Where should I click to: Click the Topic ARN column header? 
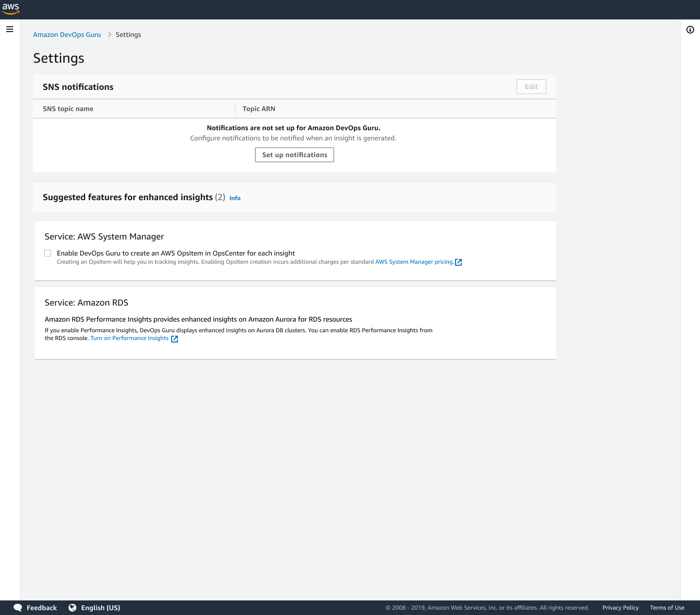(x=259, y=109)
